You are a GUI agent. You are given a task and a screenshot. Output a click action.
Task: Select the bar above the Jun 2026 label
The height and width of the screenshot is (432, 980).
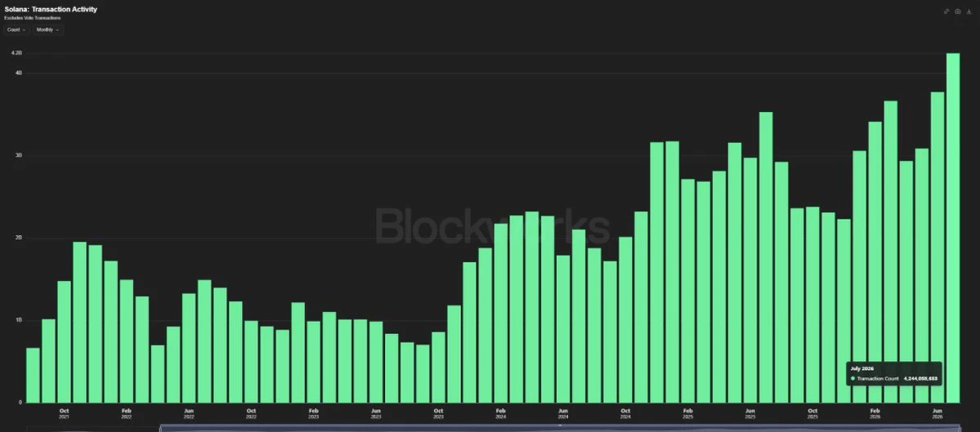click(937, 247)
